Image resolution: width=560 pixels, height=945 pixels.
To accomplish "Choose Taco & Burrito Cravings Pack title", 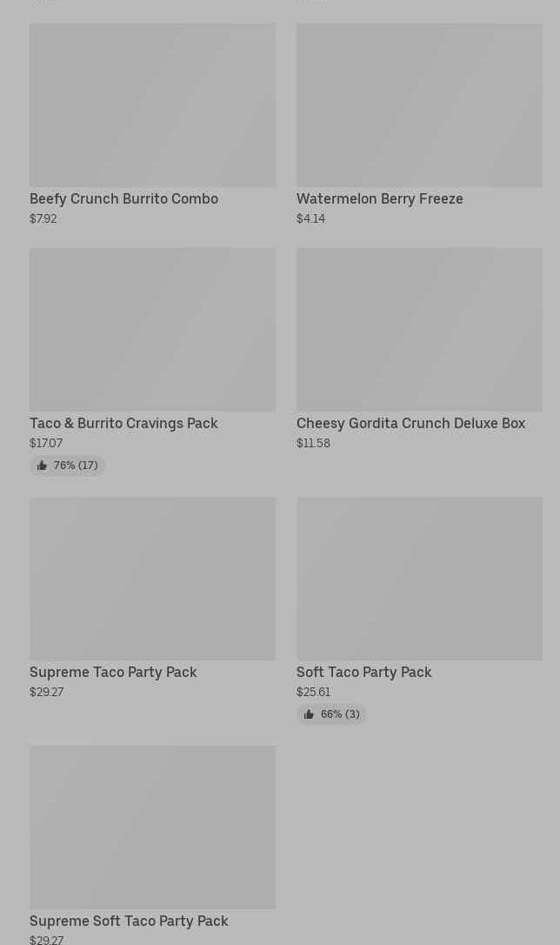I will click(123, 423).
